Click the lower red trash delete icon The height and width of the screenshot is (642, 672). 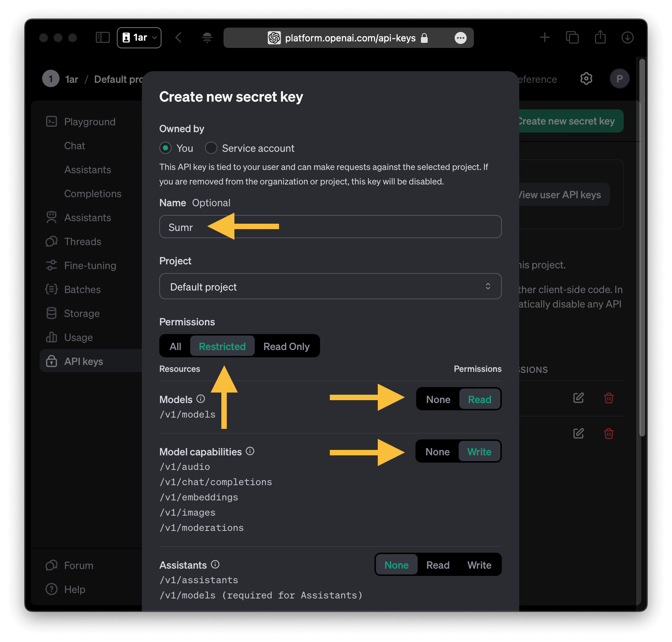[609, 433]
